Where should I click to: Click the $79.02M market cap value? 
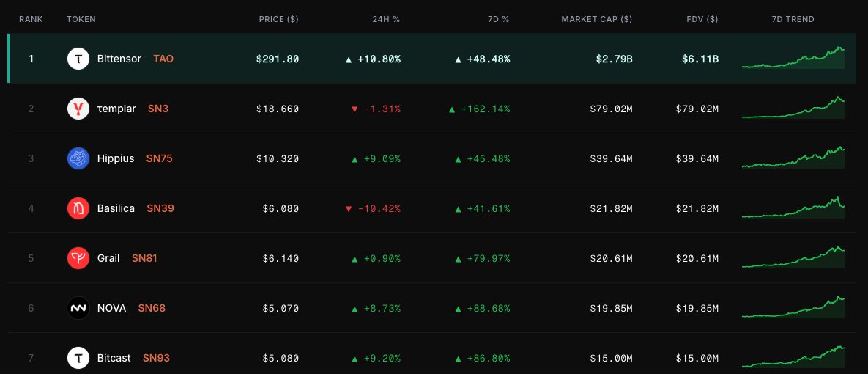(611, 109)
